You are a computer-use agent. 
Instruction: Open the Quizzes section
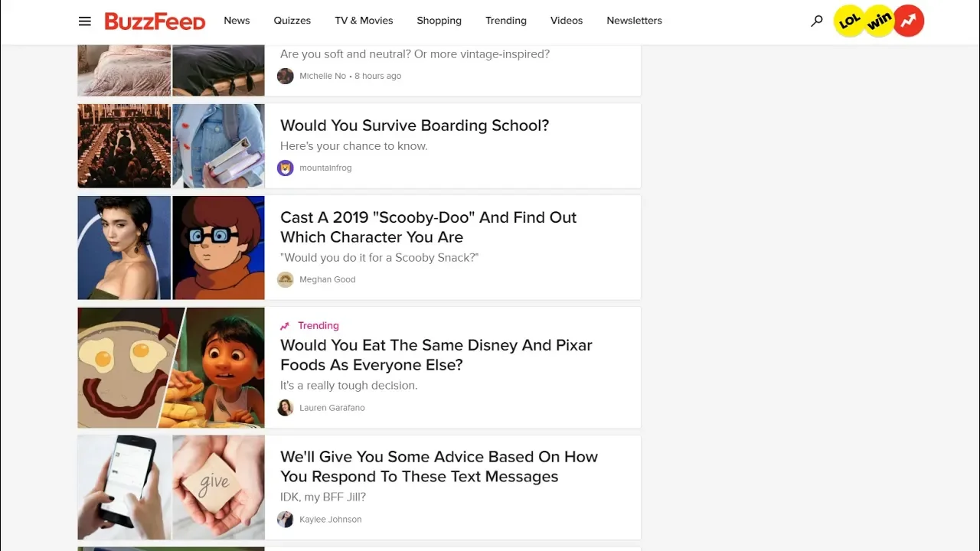tap(292, 21)
